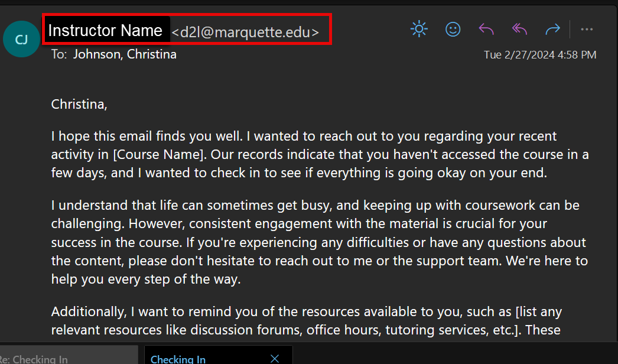Click the Tue 2/27/2024 4:58 PM timestamp
The image size is (618, 364).
point(540,55)
